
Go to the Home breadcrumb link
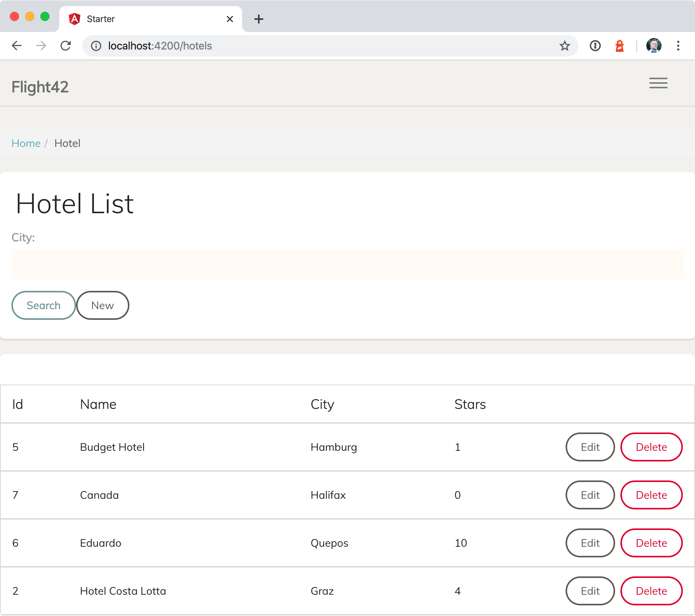tap(26, 144)
